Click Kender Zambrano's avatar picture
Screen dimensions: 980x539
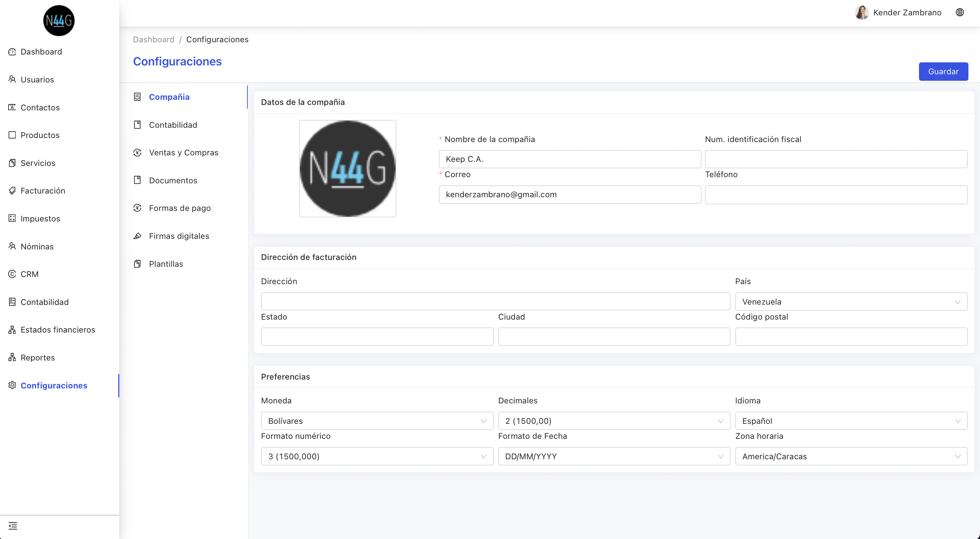(x=862, y=13)
